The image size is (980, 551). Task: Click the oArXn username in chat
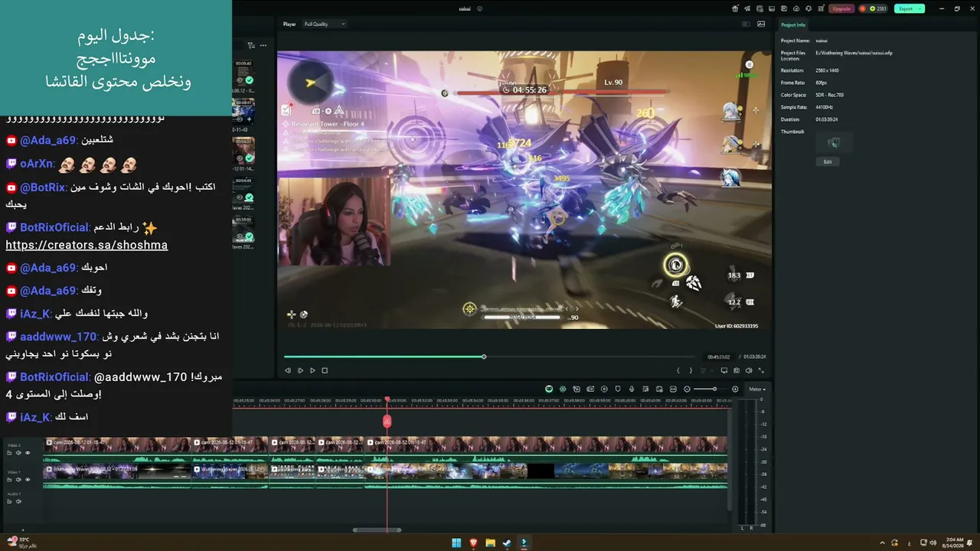pyautogui.click(x=37, y=164)
